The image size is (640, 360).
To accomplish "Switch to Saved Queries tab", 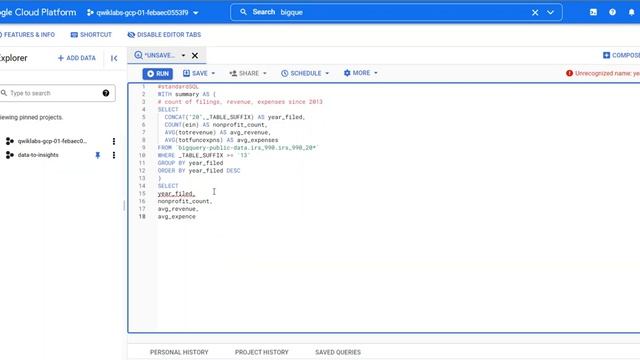I will click(x=338, y=352).
